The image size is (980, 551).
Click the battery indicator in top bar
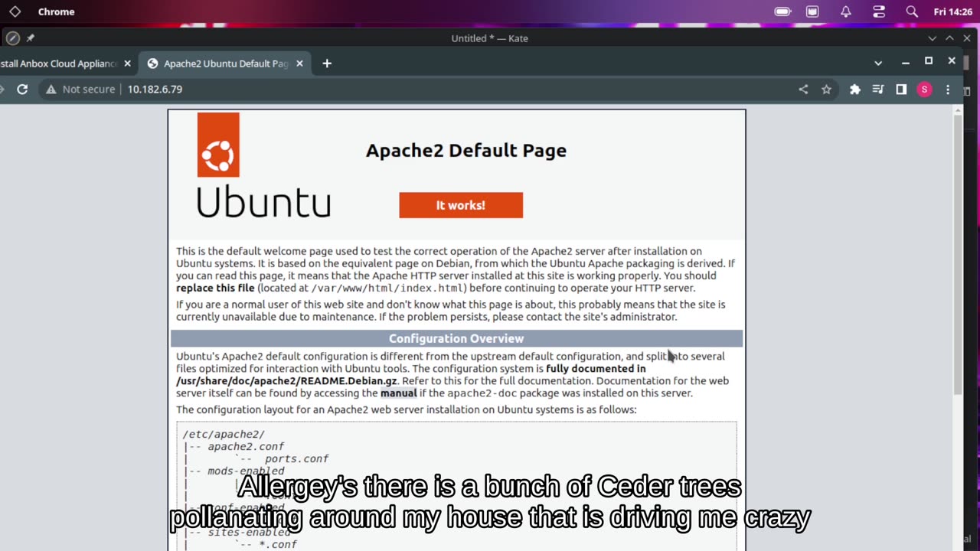tap(782, 11)
